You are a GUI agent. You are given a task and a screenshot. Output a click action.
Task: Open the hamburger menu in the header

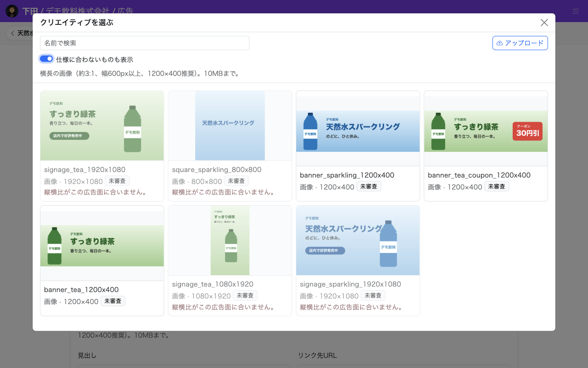576,11
